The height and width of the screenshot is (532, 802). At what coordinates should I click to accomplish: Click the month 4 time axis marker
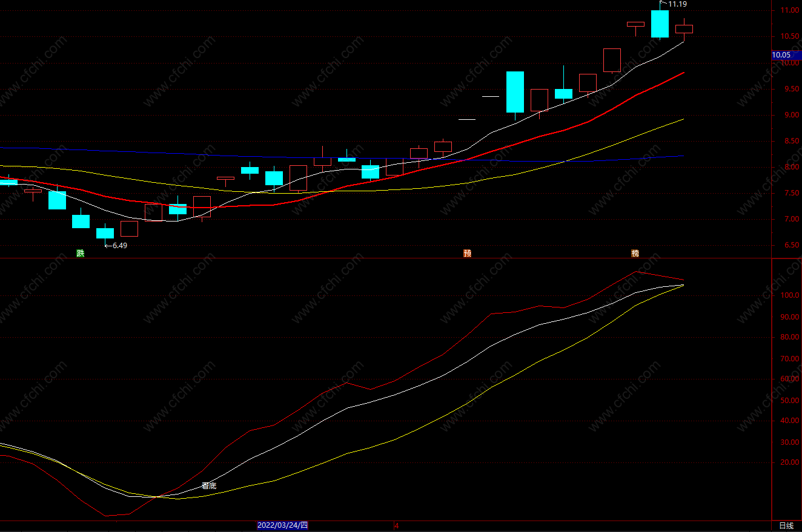(x=397, y=526)
